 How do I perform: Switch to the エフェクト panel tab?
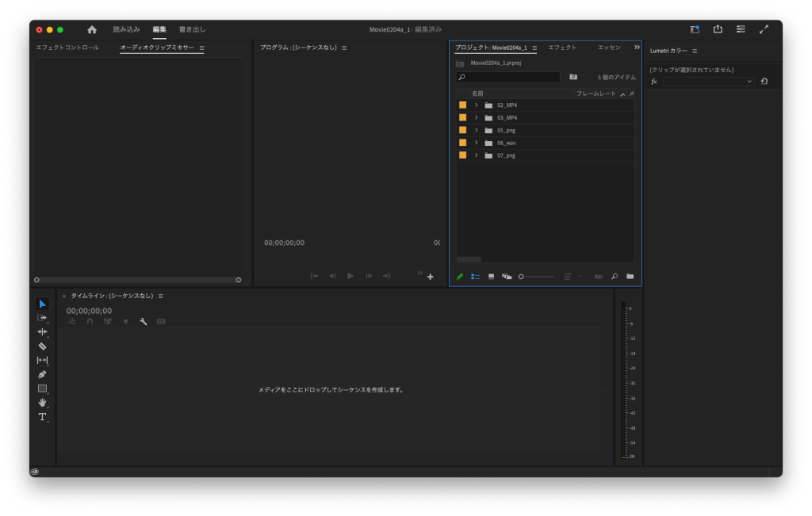tap(562, 48)
